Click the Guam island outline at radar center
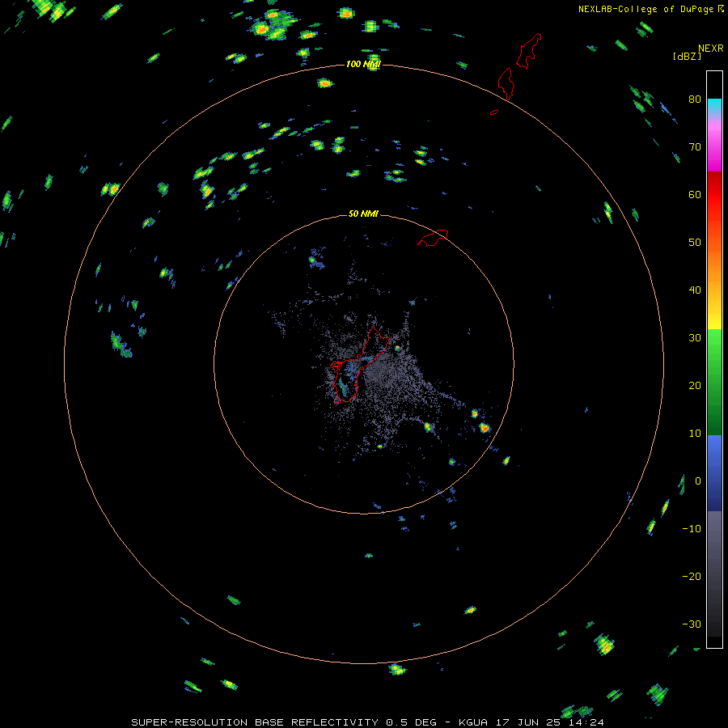 tap(358, 366)
